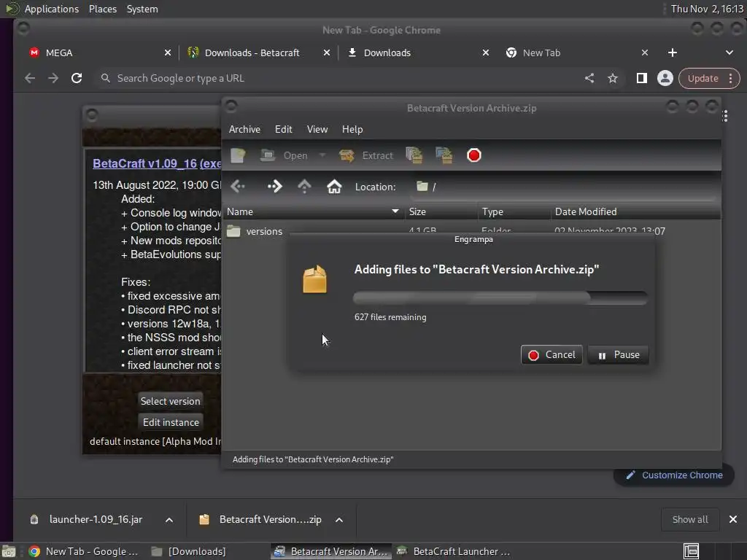Screen dimensions: 747x560
Task: Click the clock showing Thu Nov 2, 16:13
Action: [707, 9]
